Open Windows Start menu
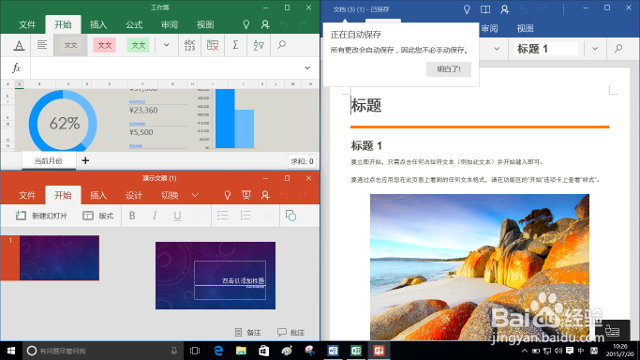This screenshot has height=360, width=640. click(11, 351)
